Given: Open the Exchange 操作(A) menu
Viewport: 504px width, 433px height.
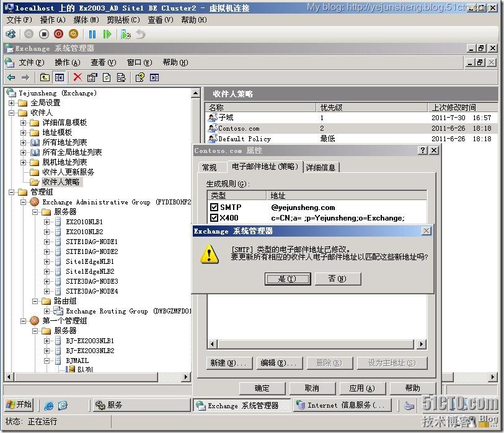Looking at the screenshot, I should pos(67,63).
